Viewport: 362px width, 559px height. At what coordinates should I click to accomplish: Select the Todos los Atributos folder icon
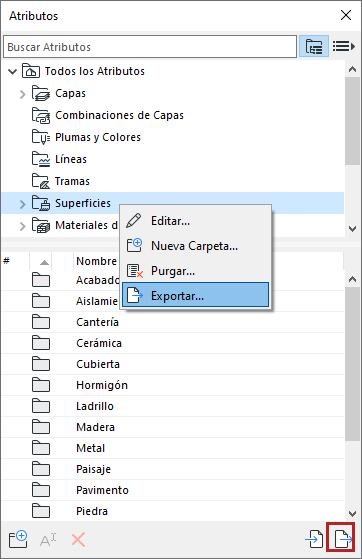click(x=31, y=71)
